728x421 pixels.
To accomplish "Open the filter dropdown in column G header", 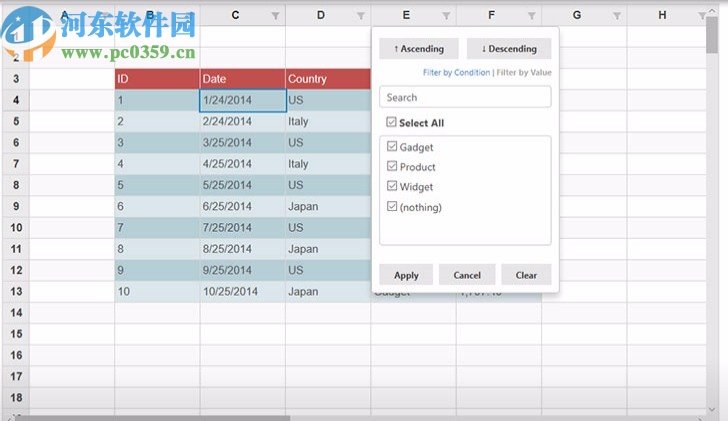I will pos(617,16).
